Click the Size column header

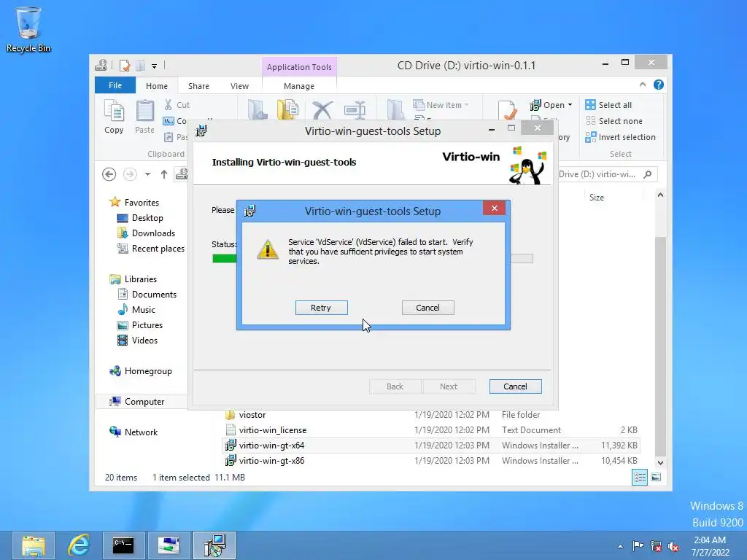coord(597,197)
